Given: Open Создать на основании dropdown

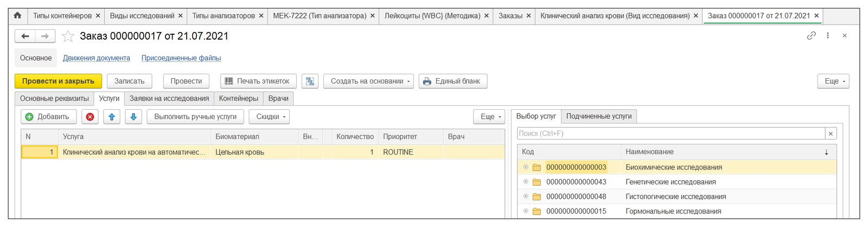Looking at the screenshot, I should 368,81.
